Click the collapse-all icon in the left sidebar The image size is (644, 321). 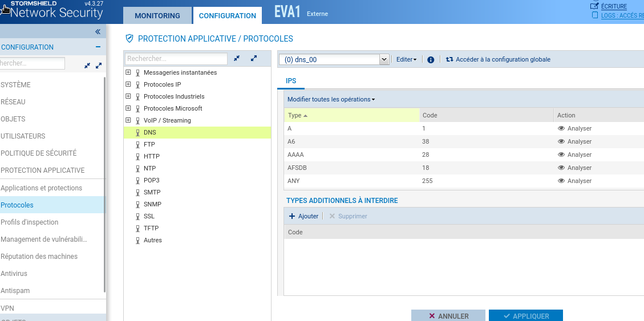87,66
